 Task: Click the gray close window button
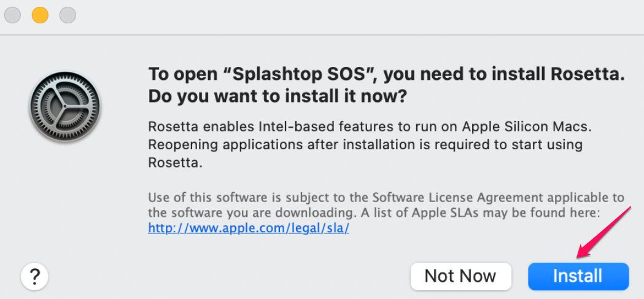pyautogui.click(x=12, y=15)
